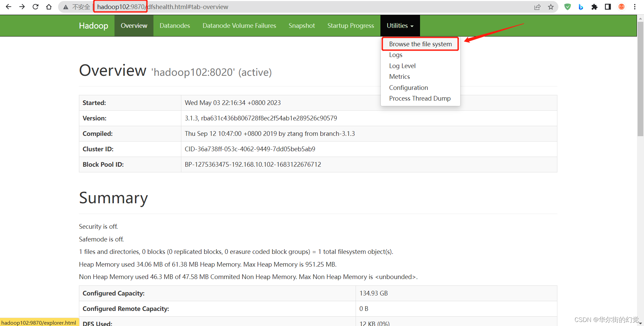644x326 pixels.
Task: Open the green shield extension icon
Action: [x=567, y=7]
